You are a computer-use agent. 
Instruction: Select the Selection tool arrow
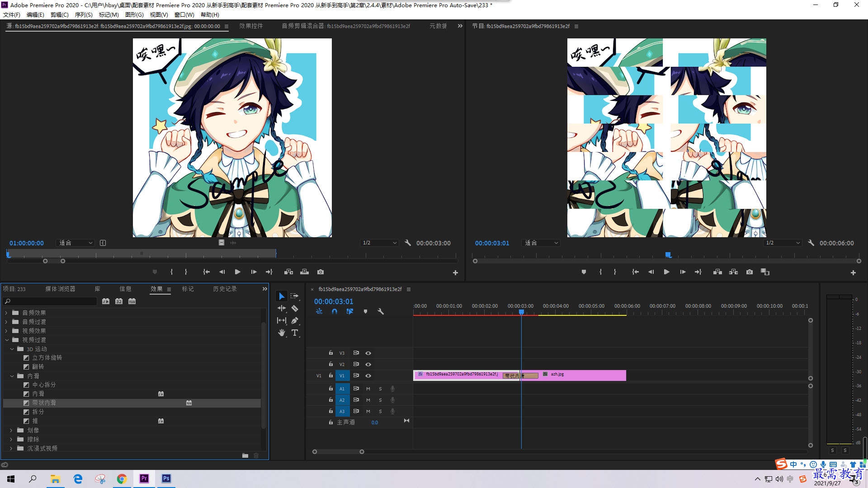click(x=282, y=296)
